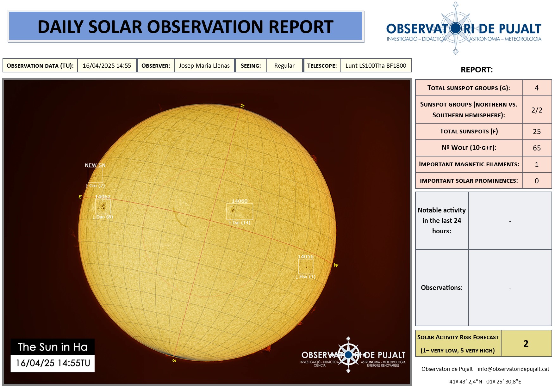This screenshot has height=392, width=555.
Task: Click the N pole marker on sun
Action: click(x=242, y=106)
